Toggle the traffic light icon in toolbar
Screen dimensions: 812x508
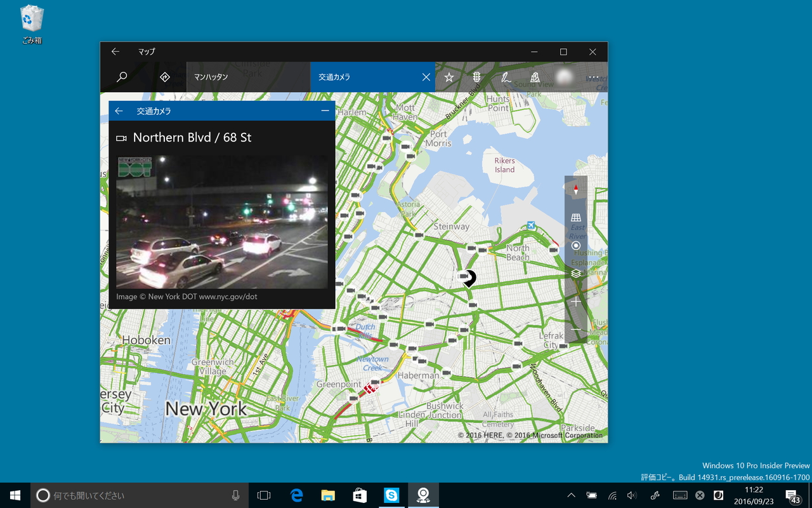(x=477, y=77)
